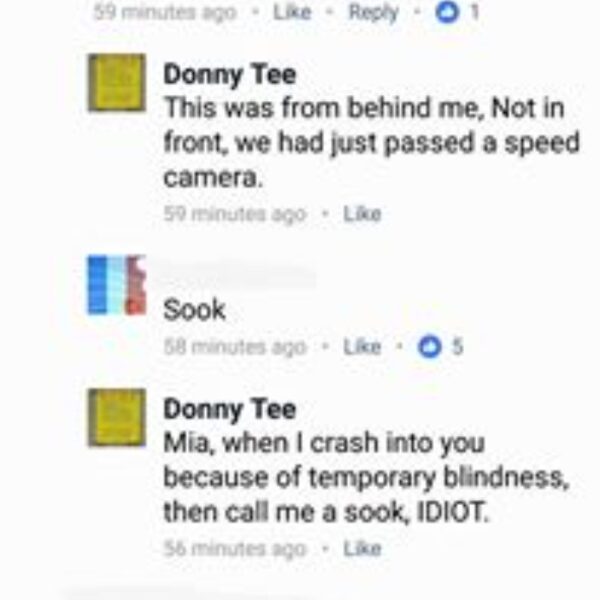Click 59 minutes ago under speed camera comment
This screenshot has height=600, width=600.
coord(235,214)
